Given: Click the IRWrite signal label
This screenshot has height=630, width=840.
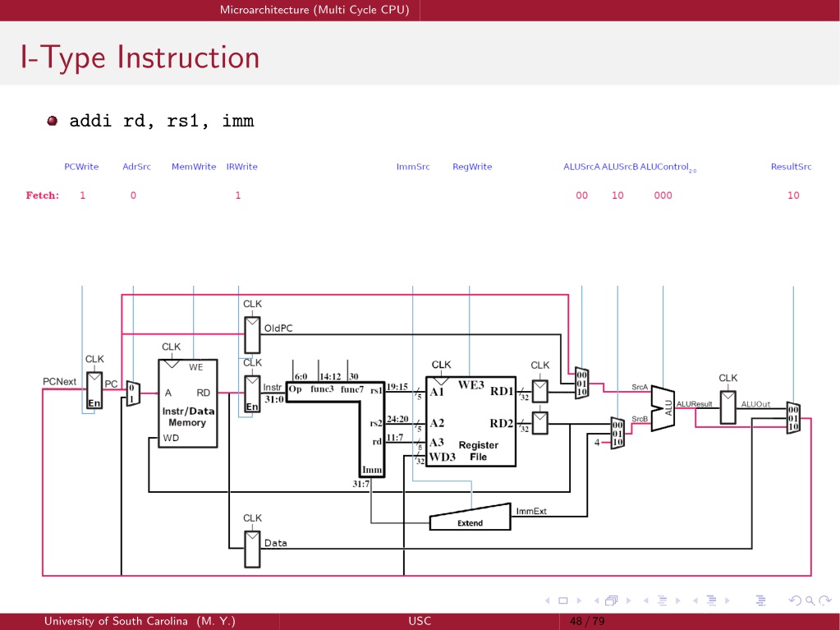Looking at the screenshot, I should (241, 167).
